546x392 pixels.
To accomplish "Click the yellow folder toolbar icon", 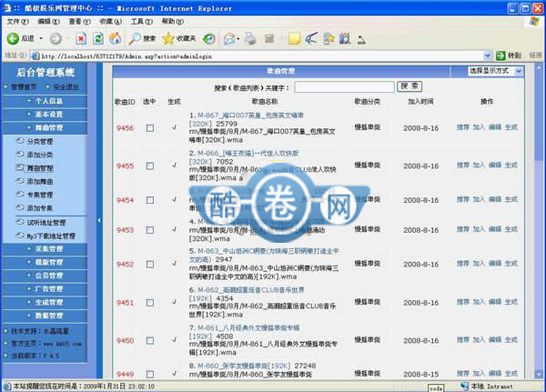I will (294, 38).
